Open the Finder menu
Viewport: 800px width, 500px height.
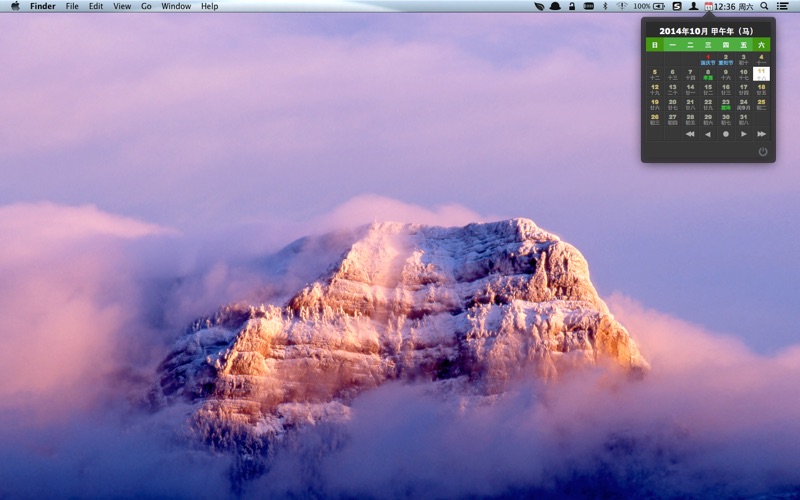(x=43, y=6)
